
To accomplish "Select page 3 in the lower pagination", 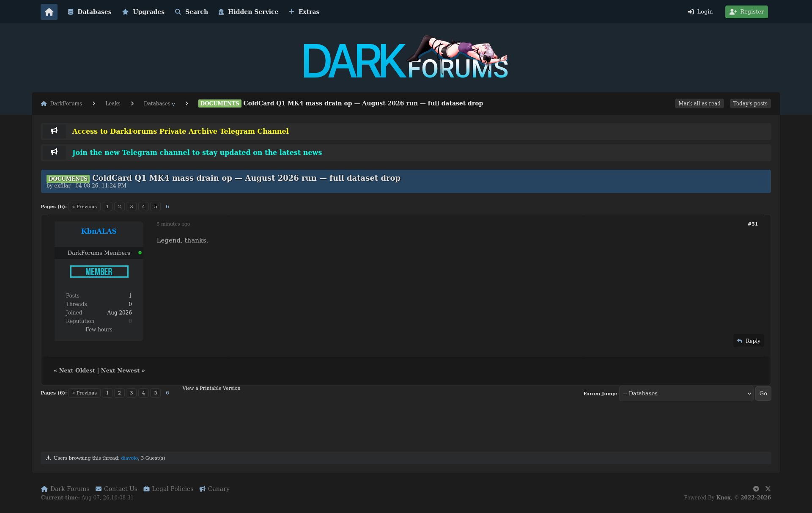I will [132, 393].
